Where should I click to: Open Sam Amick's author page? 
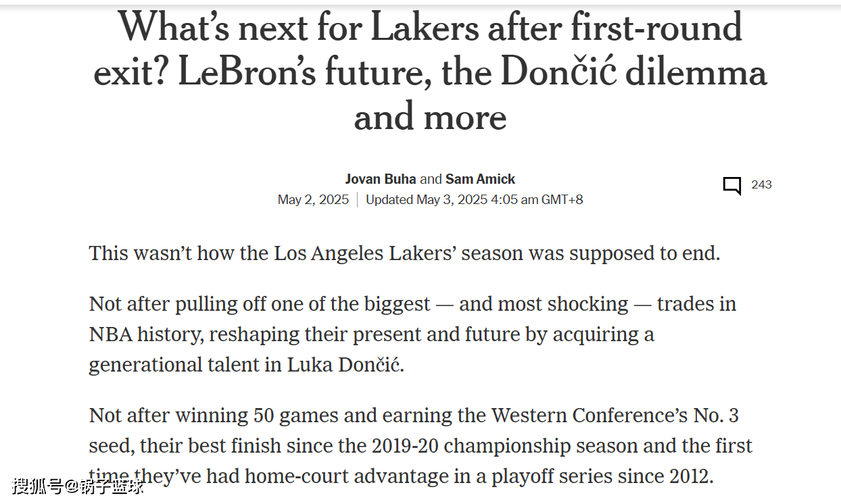480,179
